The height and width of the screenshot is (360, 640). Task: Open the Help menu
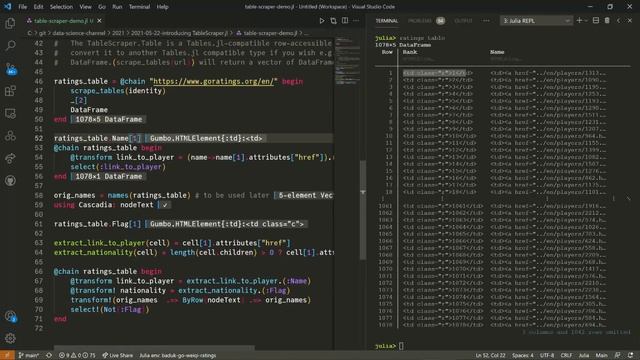pyautogui.click(x=162, y=7)
